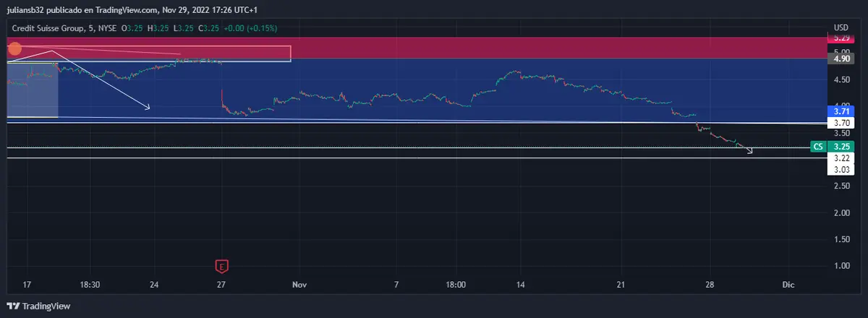Select the green 3.25 current price label
Screen dimensions: 868x318
[x=841, y=147]
